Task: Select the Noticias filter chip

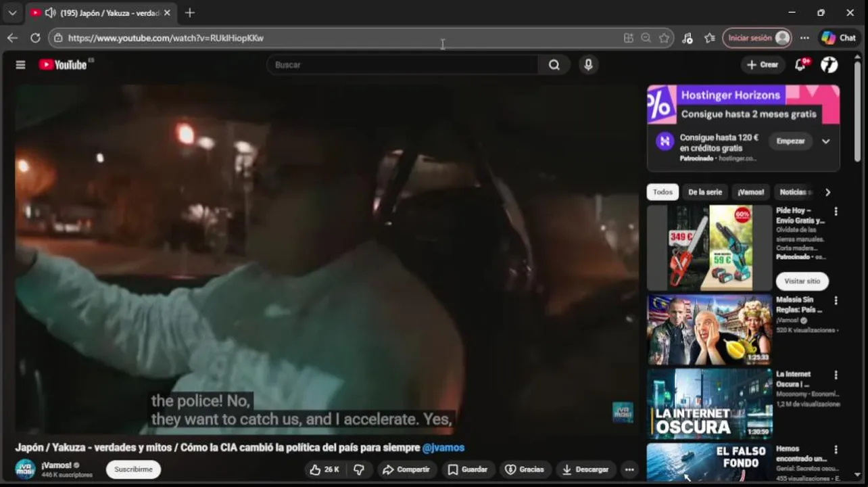Action: 794,192
